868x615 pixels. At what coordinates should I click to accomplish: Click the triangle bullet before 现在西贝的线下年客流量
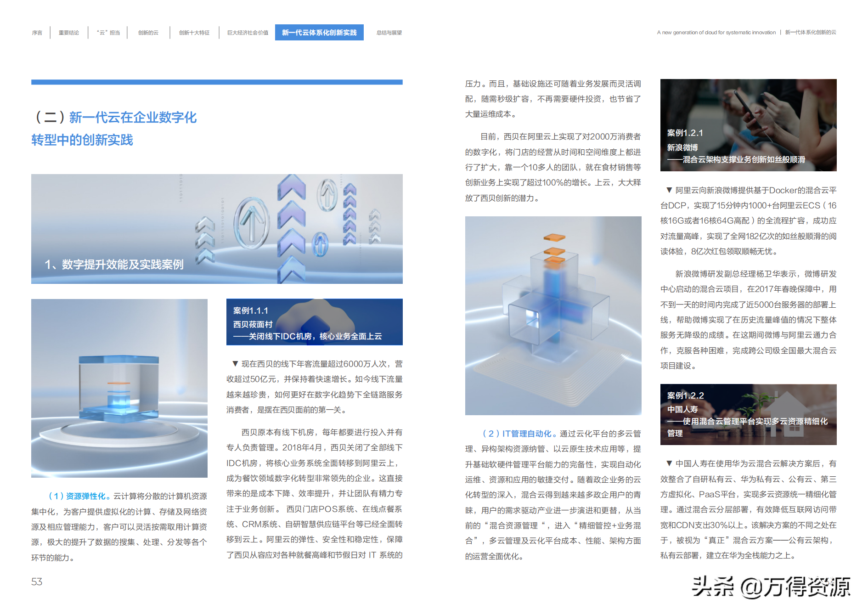point(235,364)
